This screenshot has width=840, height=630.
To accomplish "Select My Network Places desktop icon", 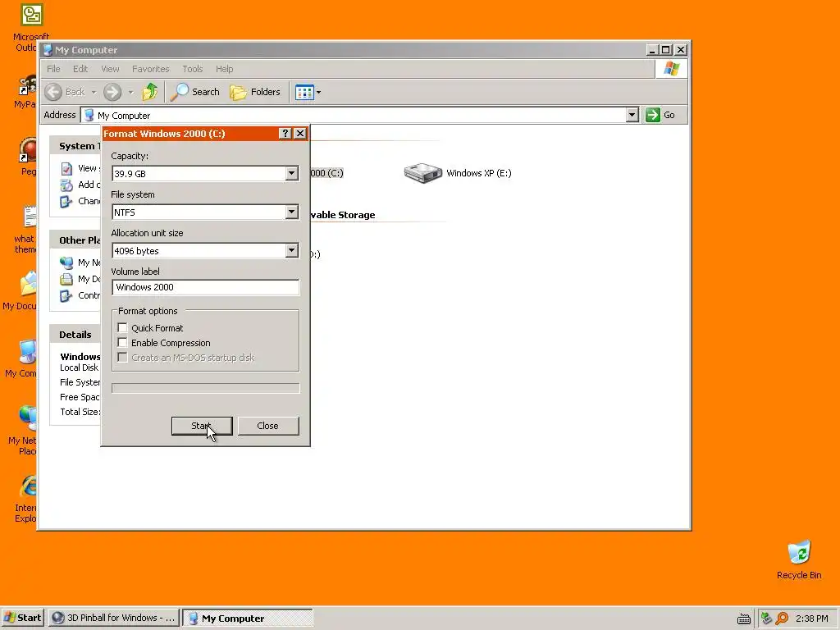I will pyautogui.click(x=28, y=418).
